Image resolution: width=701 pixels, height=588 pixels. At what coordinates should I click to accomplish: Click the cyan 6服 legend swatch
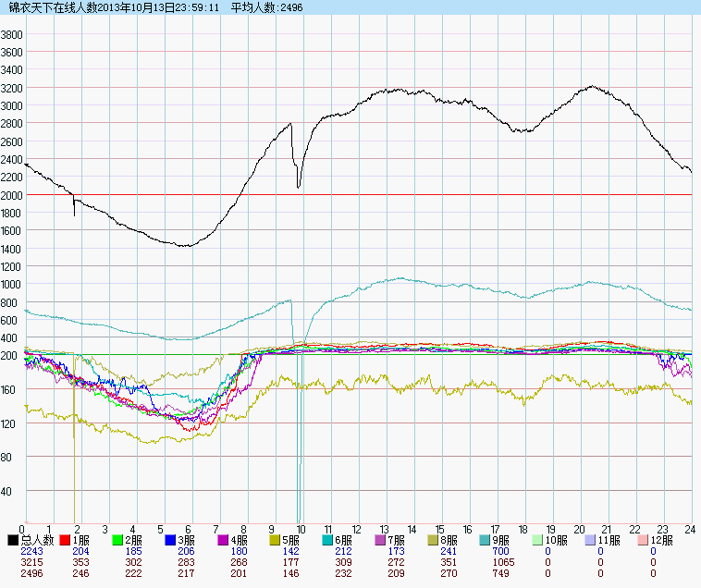pos(329,540)
